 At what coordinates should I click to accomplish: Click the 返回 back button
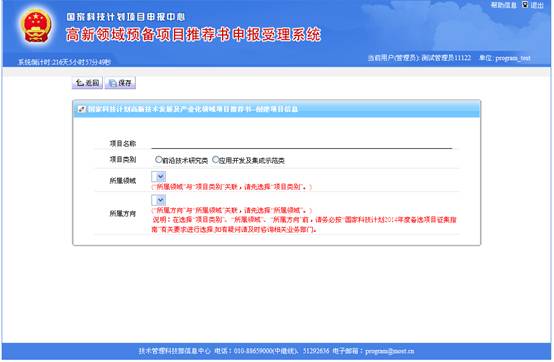point(87,83)
